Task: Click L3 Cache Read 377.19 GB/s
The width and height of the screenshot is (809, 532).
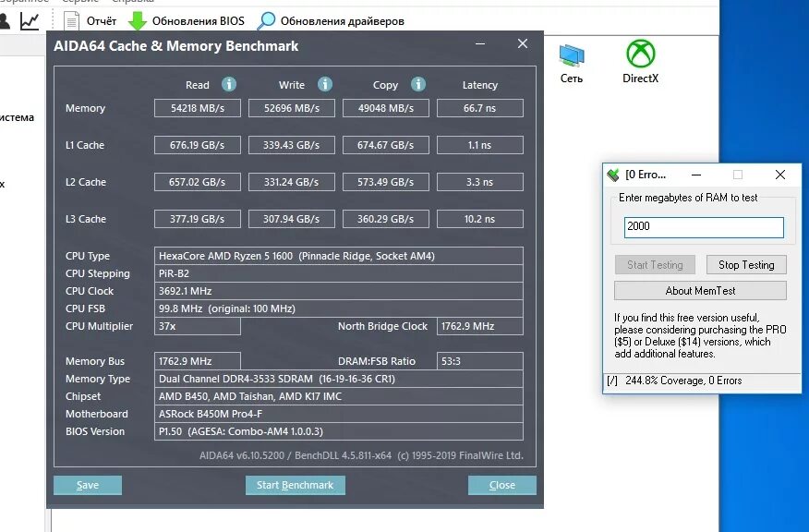Action: click(198, 219)
